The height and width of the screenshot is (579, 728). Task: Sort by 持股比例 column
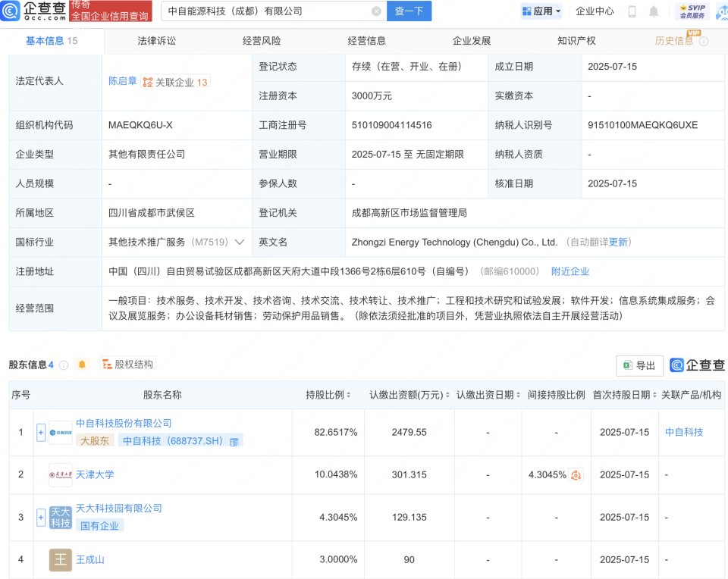348,395
